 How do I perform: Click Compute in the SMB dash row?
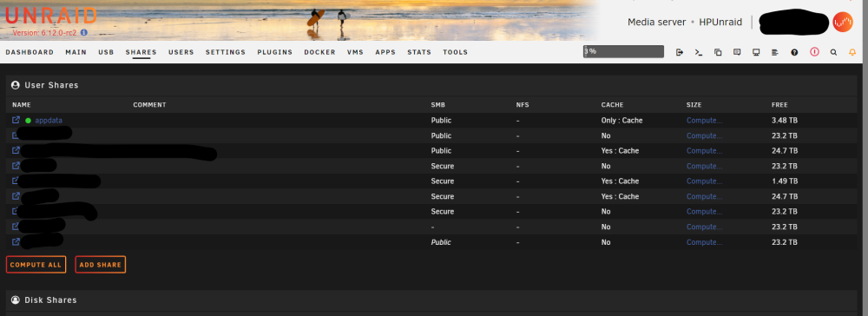pyautogui.click(x=704, y=227)
